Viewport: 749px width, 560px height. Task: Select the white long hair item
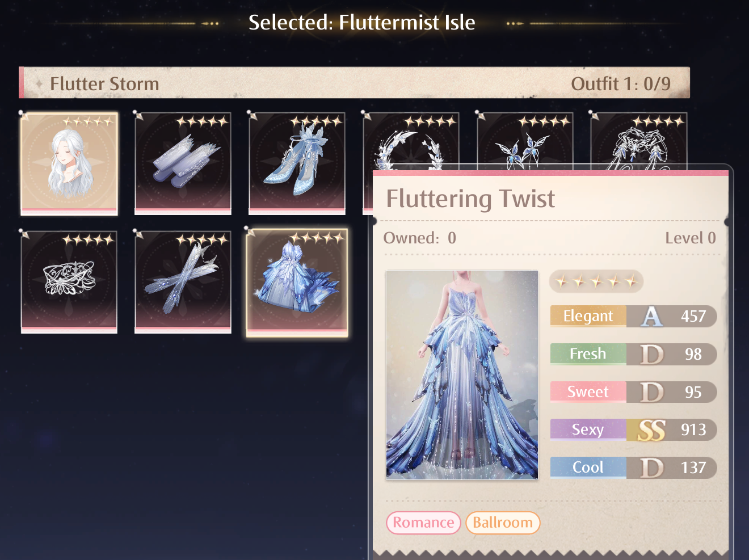pos(69,163)
